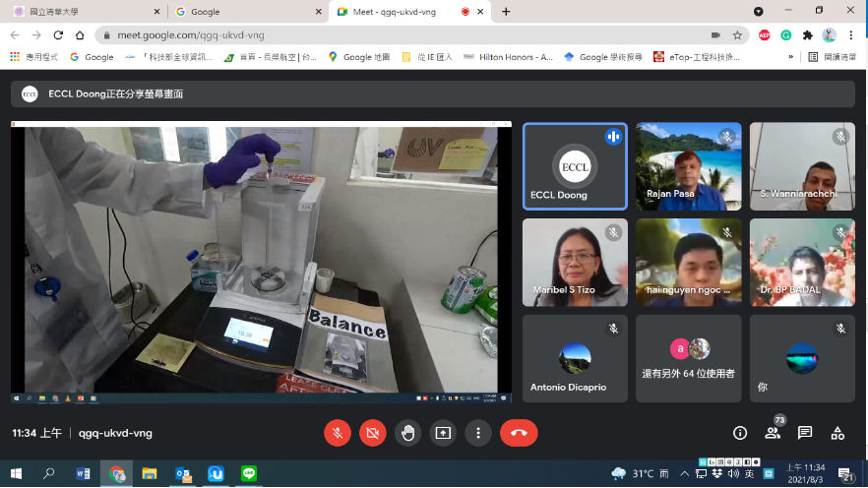Open the Grammarly extension icon
The image size is (868, 488).
click(x=786, y=34)
